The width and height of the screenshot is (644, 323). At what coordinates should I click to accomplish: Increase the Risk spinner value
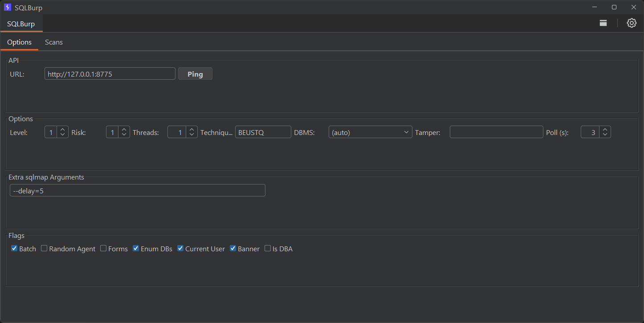[124, 129]
